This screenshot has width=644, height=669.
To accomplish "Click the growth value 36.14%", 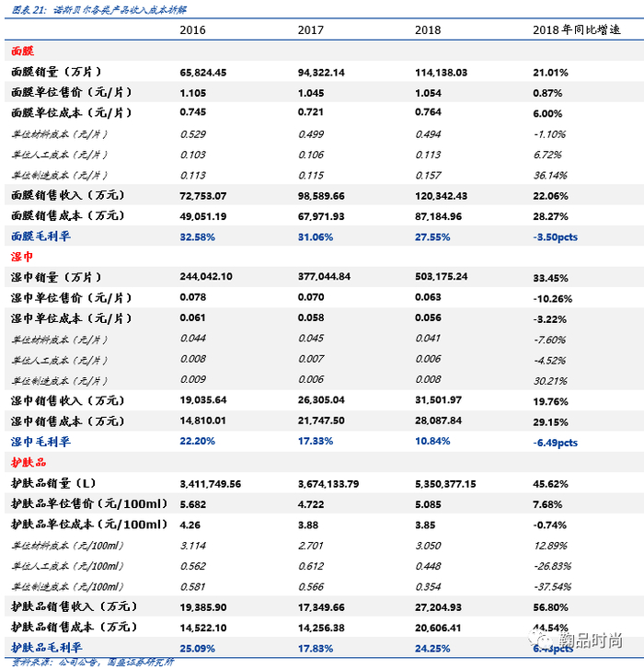I will [x=550, y=176].
